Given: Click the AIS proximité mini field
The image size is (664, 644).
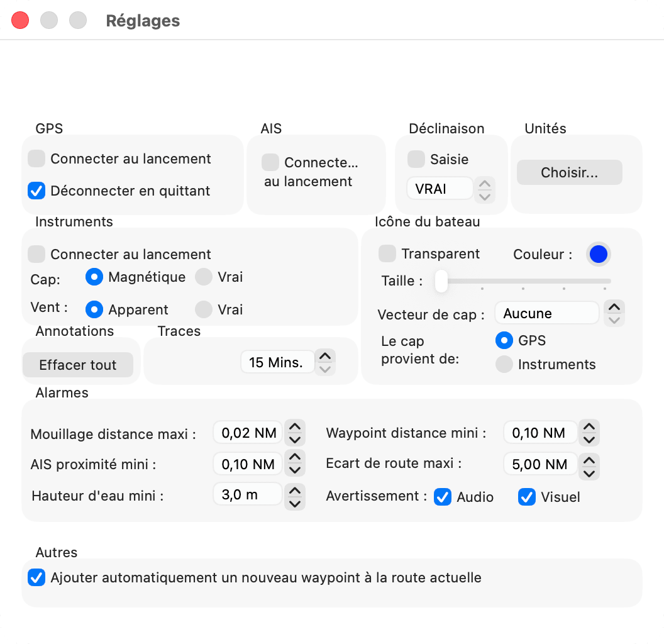Looking at the screenshot, I should pos(248,464).
